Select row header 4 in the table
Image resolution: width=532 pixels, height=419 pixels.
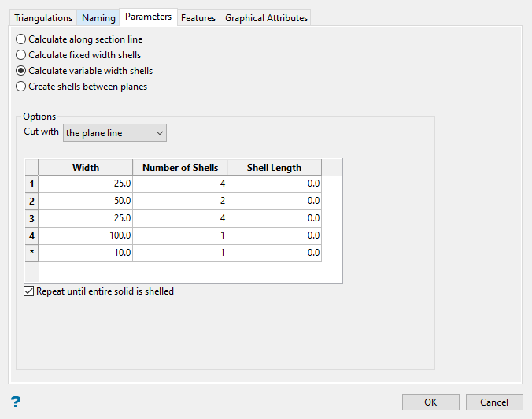click(32, 235)
